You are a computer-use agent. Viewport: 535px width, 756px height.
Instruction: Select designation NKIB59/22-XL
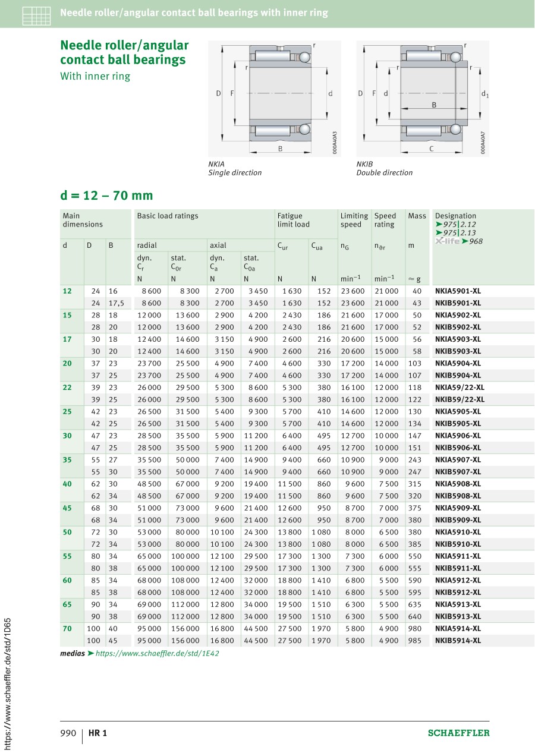tap(460, 399)
